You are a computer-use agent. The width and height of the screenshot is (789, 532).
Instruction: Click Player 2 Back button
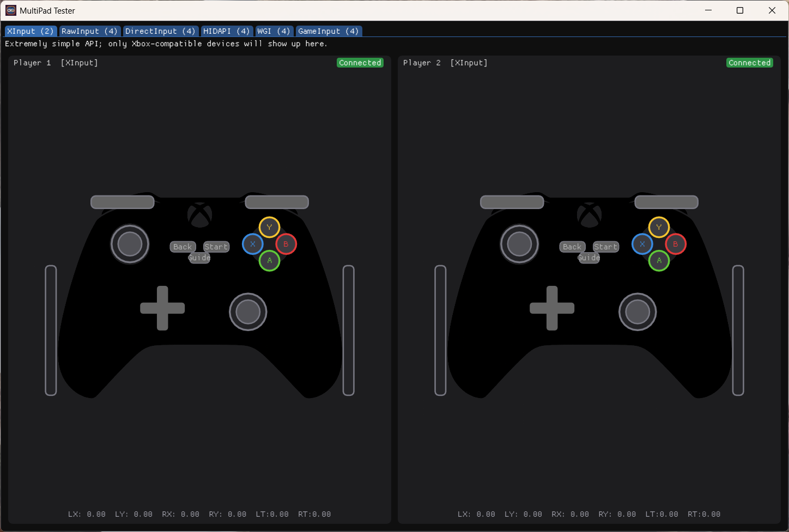pos(572,247)
